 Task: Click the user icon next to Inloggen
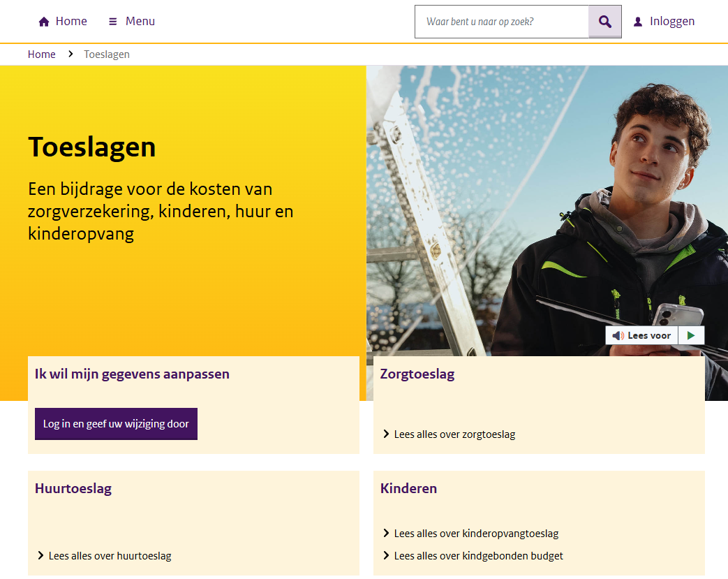[638, 22]
